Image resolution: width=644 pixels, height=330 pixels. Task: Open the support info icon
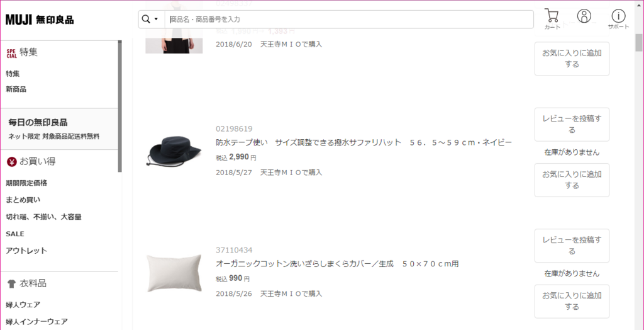(x=618, y=18)
